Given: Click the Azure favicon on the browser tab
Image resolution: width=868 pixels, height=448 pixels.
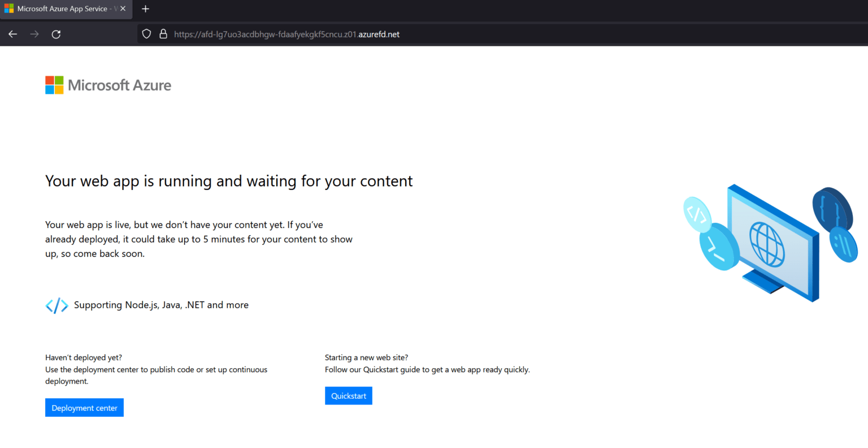Looking at the screenshot, I should tap(10, 8).
